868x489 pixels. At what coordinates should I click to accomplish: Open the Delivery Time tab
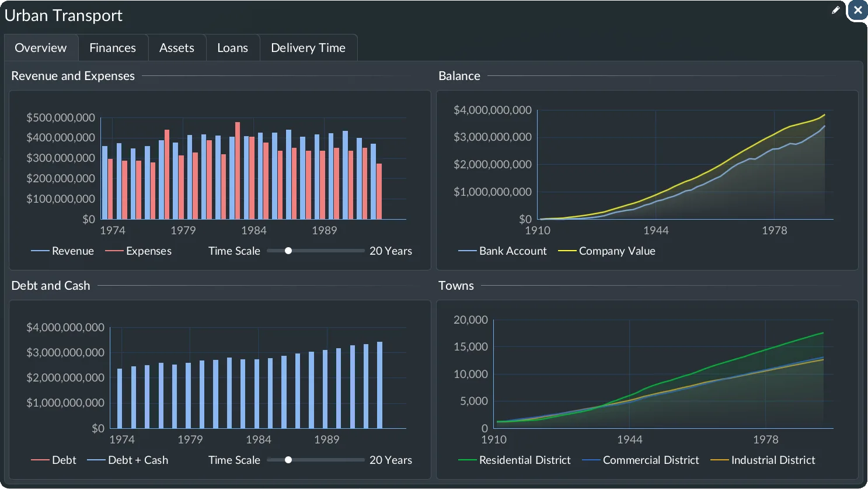coord(308,48)
